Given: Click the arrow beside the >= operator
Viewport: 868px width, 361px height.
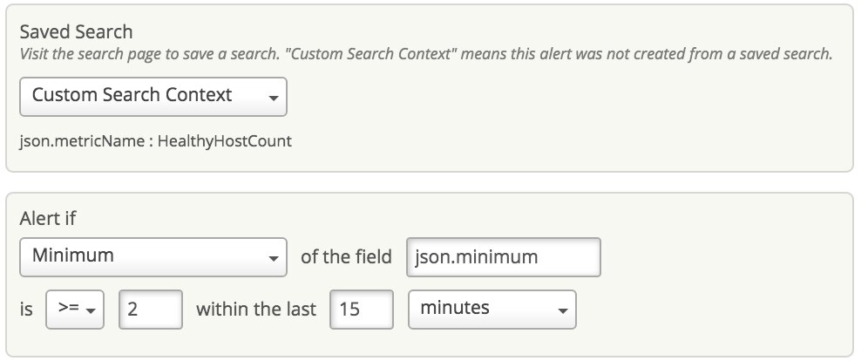Looking at the screenshot, I should [91, 310].
